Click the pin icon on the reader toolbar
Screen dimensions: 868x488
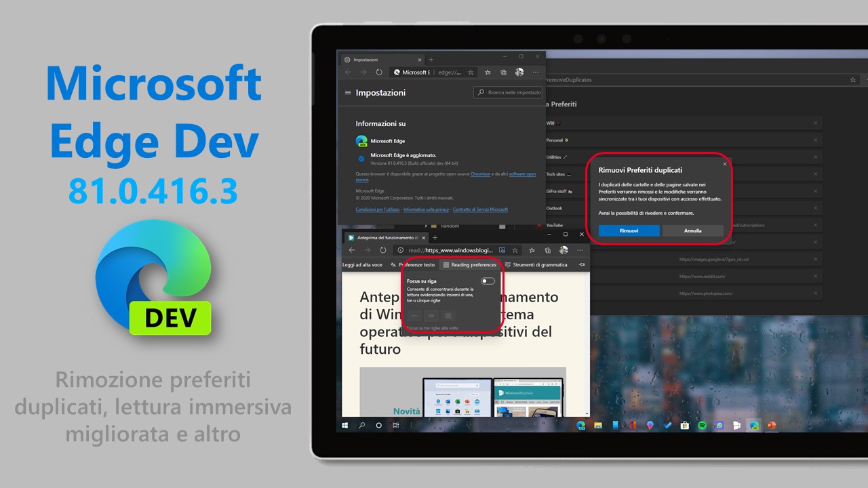(x=581, y=265)
